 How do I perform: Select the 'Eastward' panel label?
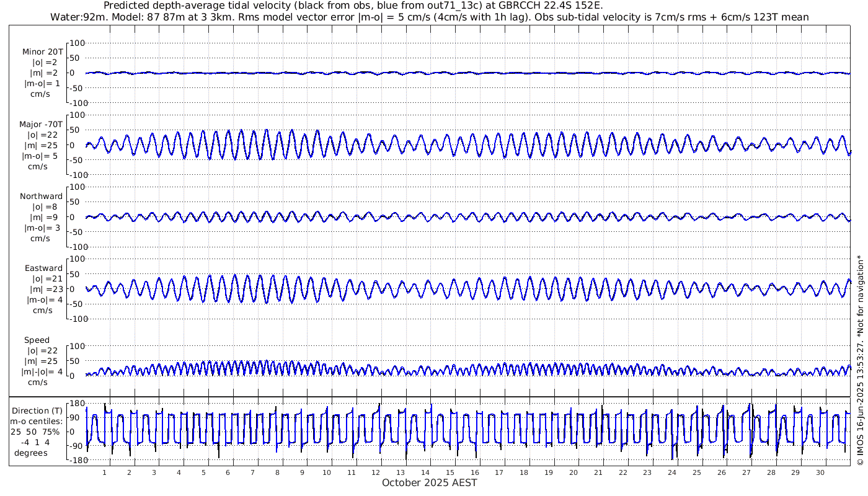43,268
